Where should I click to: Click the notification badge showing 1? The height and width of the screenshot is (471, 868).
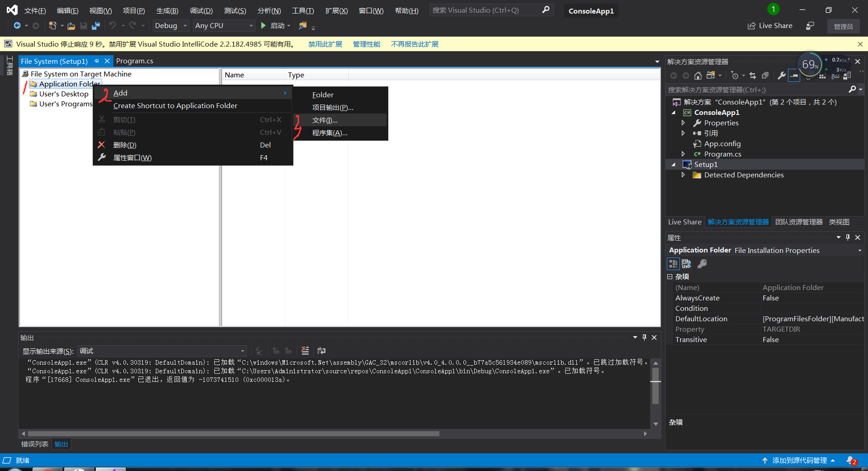point(773,10)
